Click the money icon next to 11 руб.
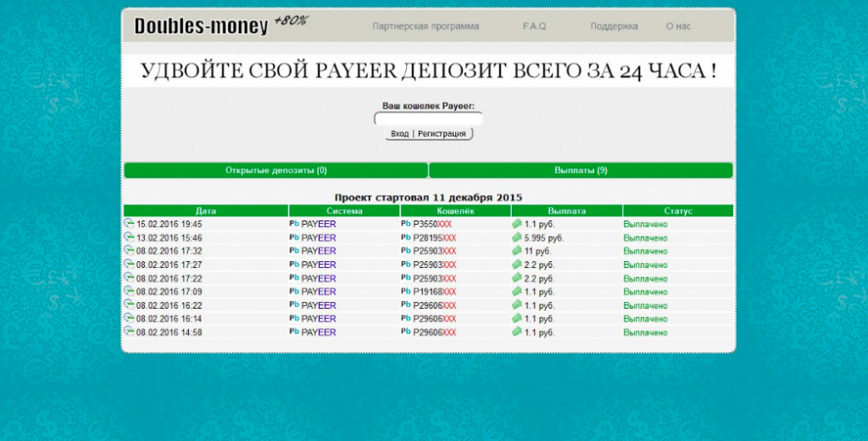 [517, 250]
